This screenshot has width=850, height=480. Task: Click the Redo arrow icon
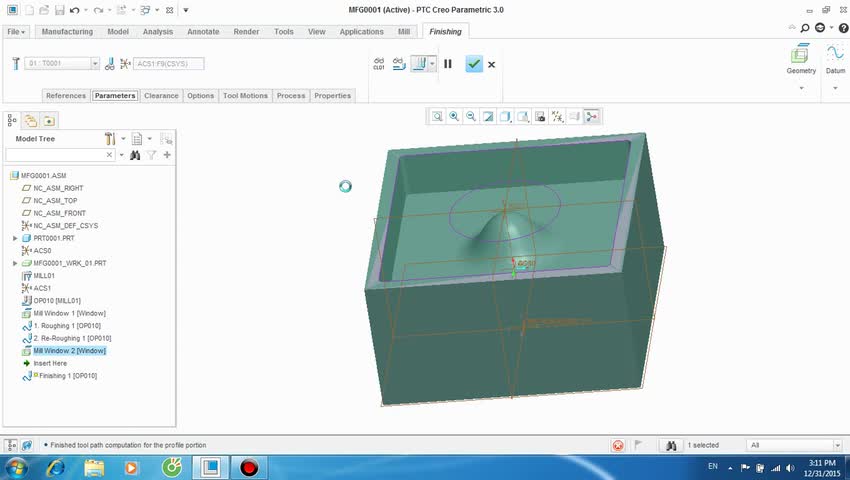tap(98, 10)
